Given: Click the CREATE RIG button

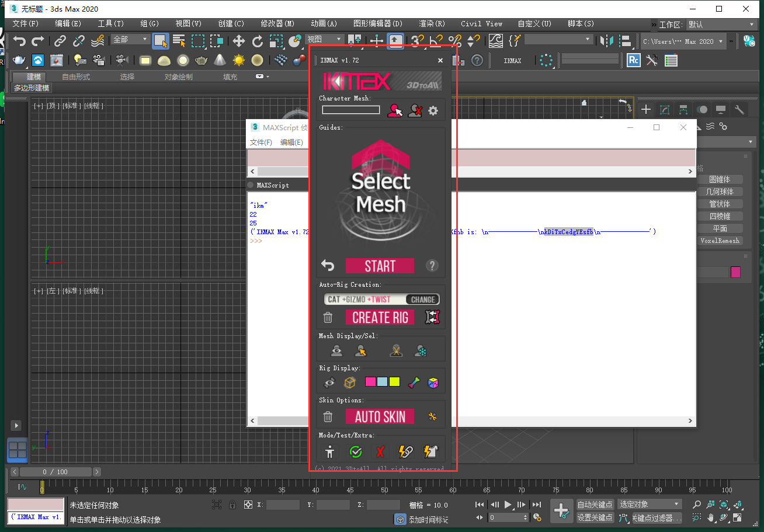Looking at the screenshot, I should coord(380,317).
